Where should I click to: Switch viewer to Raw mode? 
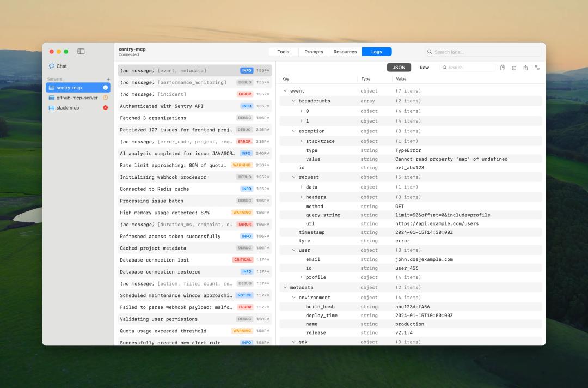point(424,68)
